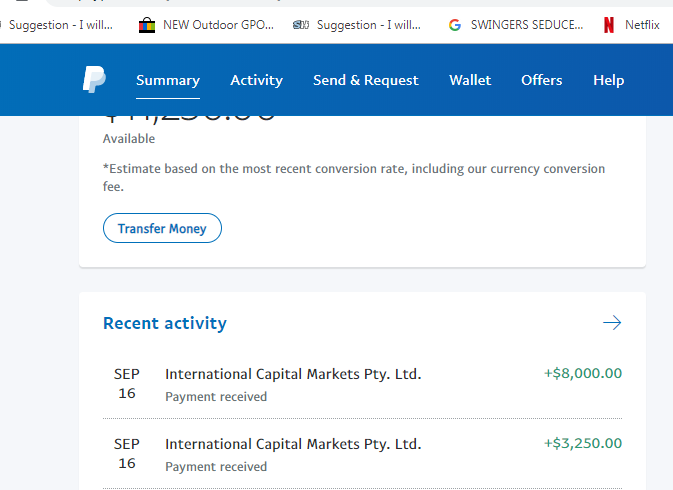Image resolution: width=673 pixels, height=490 pixels.
Task: Open the second International Capital Markets payment
Action: click(293, 444)
